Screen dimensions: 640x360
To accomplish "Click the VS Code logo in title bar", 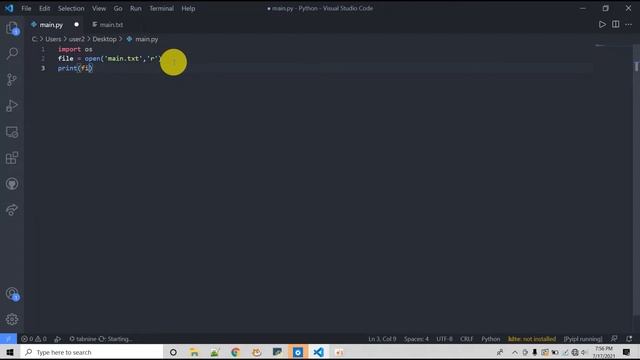I will coord(9,8).
